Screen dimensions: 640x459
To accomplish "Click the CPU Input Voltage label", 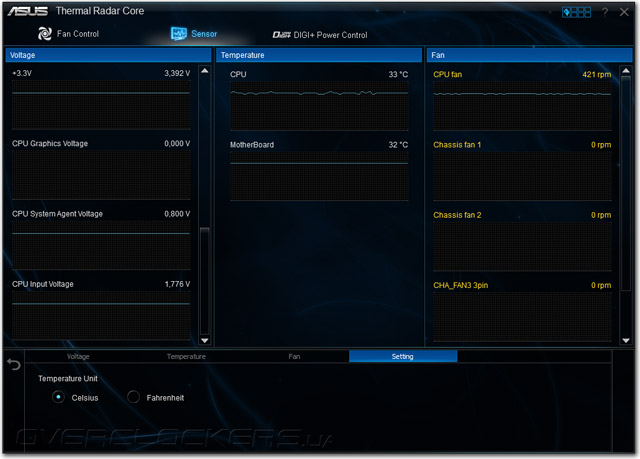I will point(43,284).
